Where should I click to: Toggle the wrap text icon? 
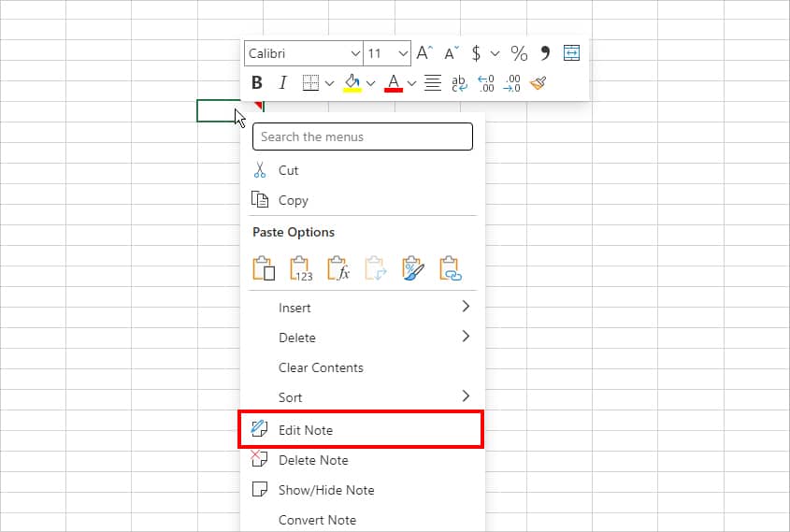pos(459,83)
